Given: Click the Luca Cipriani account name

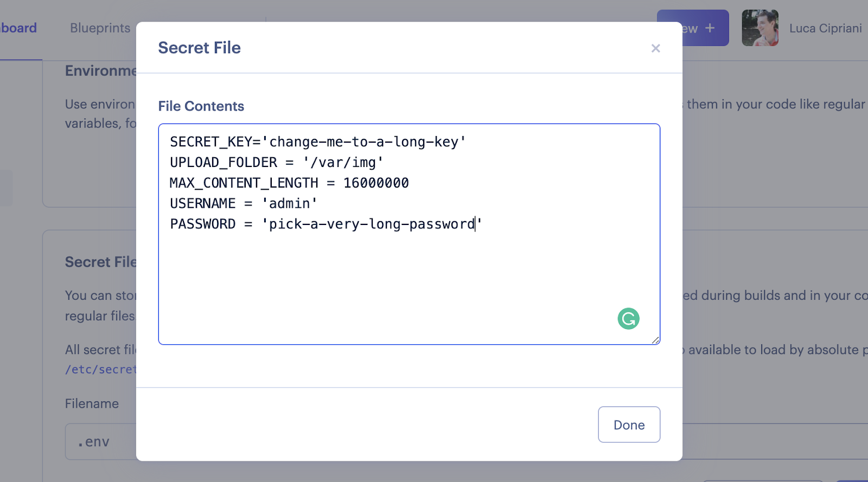Looking at the screenshot, I should [x=825, y=28].
